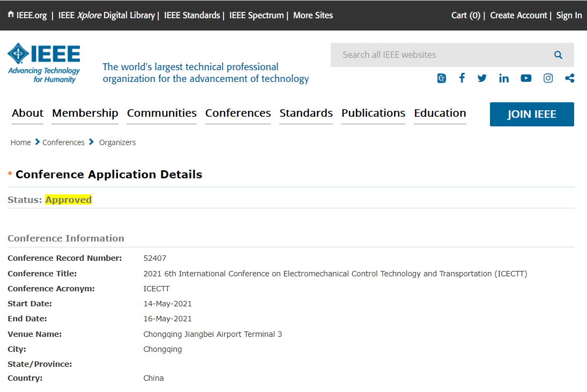
Task: Open the Publications menu
Action: tap(373, 114)
